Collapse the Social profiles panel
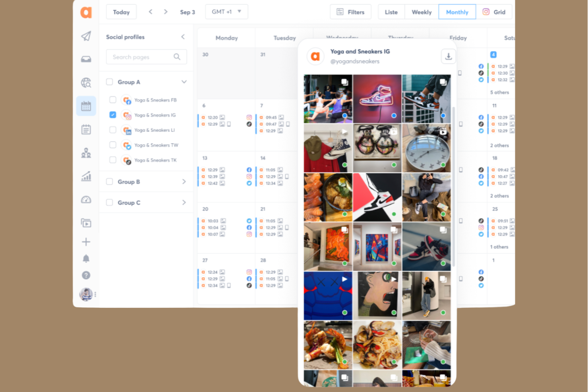588x392 pixels. [x=183, y=37]
